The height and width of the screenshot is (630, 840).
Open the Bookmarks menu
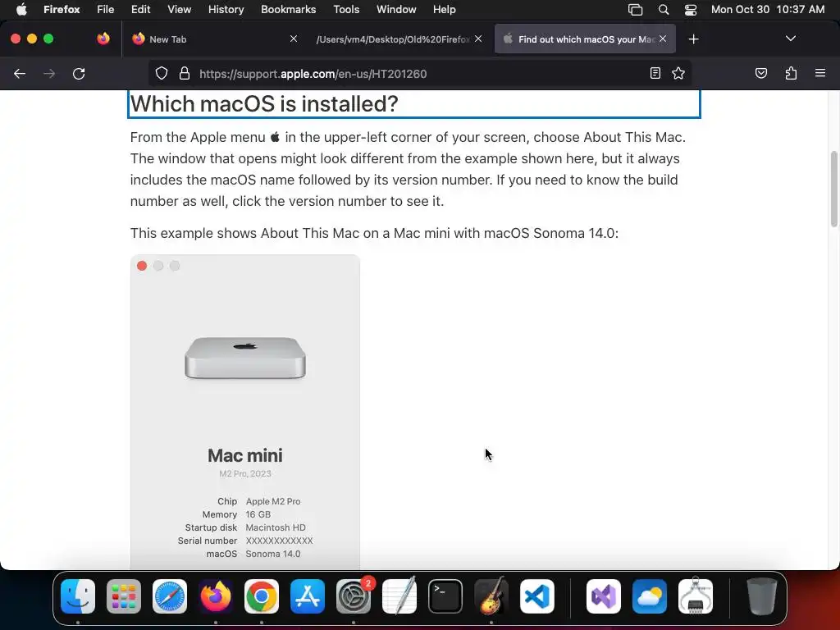[x=288, y=10]
